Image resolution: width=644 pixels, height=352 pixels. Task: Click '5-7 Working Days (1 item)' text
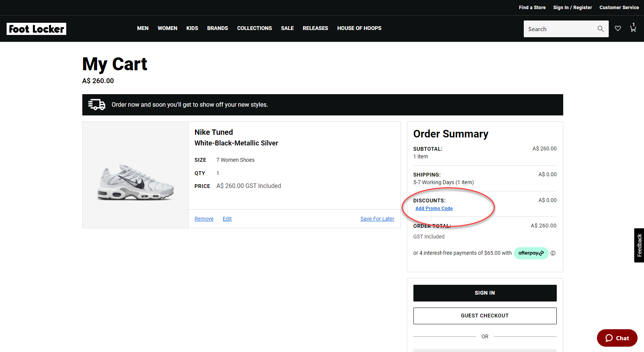coord(443,182)
